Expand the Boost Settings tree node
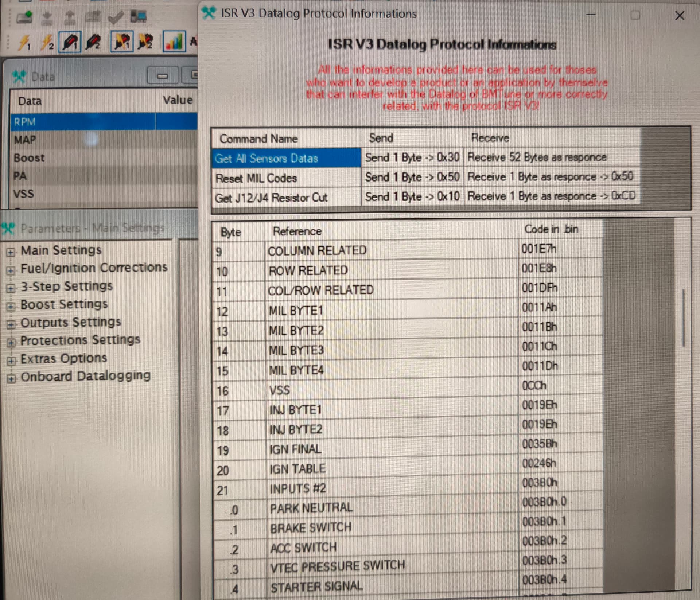 coord(11,306)
